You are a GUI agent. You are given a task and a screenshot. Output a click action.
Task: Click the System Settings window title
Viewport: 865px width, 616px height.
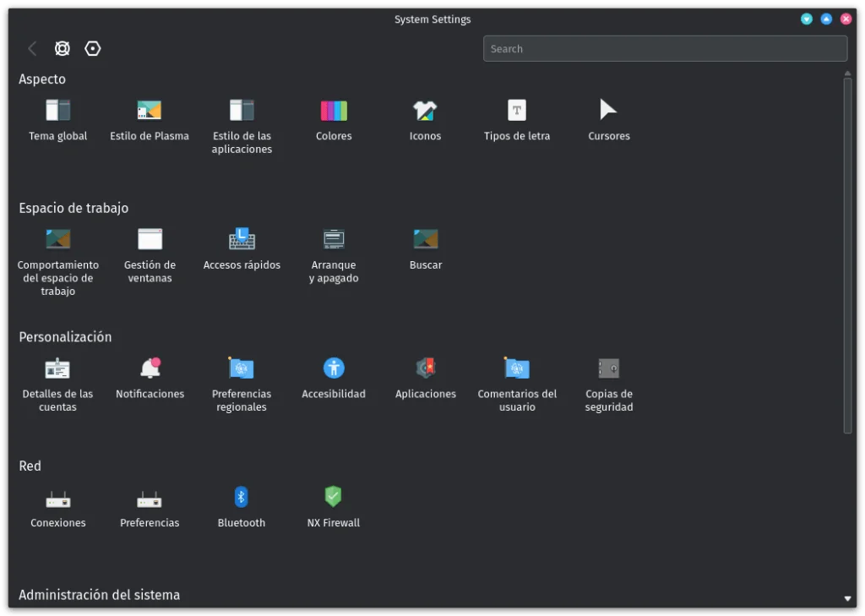pyautogui.click(x=432, y=19)
